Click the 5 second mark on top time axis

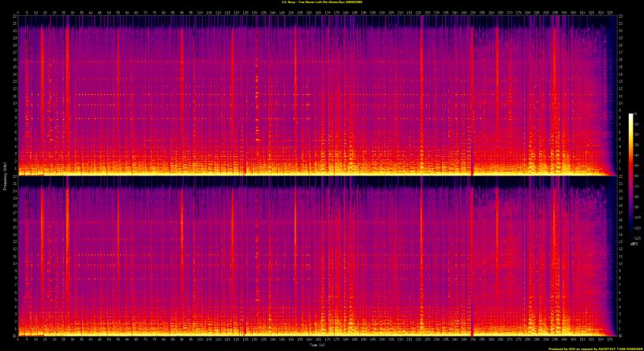27,12
